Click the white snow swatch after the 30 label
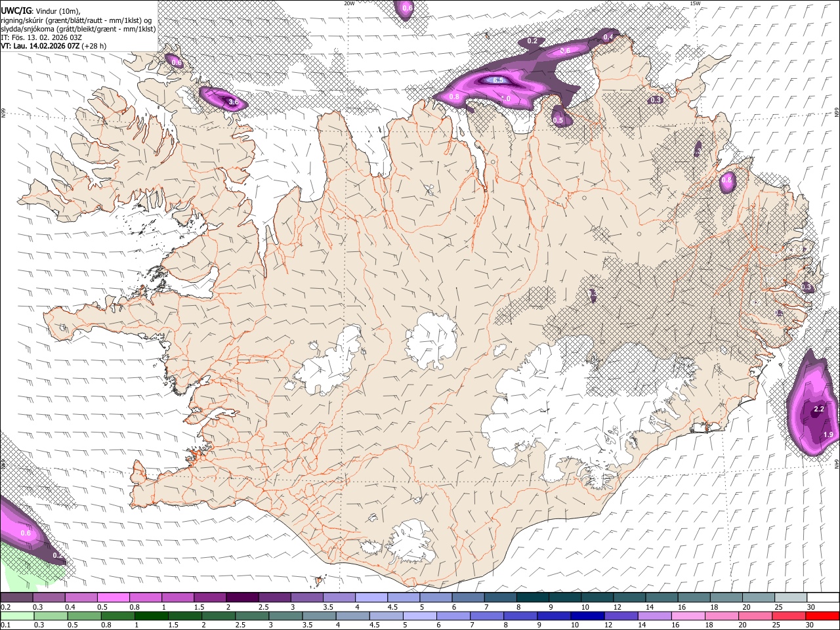Viewport: 840px width, 630px height. point(822,597)
